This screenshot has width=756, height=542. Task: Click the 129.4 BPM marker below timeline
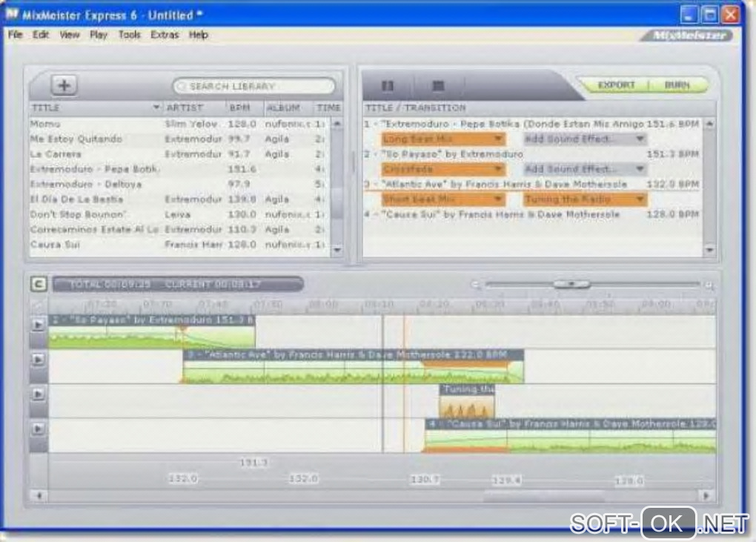coord(506,480)
